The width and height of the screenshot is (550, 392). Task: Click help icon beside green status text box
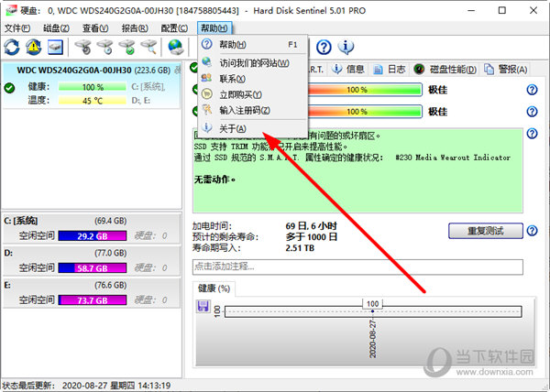coord(532,134)
